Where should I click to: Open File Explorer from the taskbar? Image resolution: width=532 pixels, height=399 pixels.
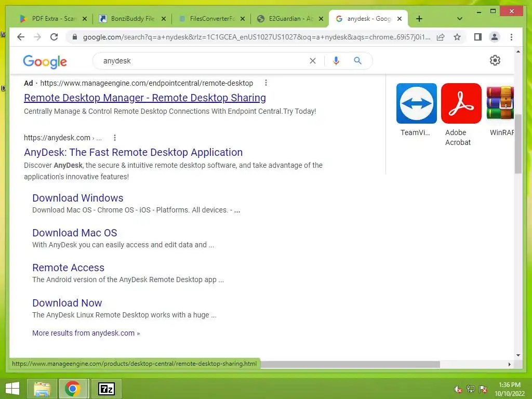coord(42,389)
